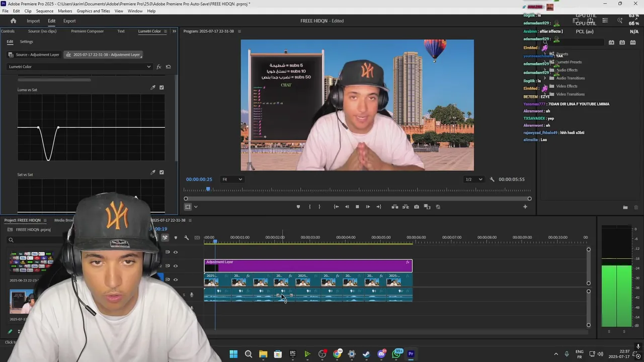The image size is (644, 362).
Task: Click the Program Monitor playhead marker
Action: (208, 189)
